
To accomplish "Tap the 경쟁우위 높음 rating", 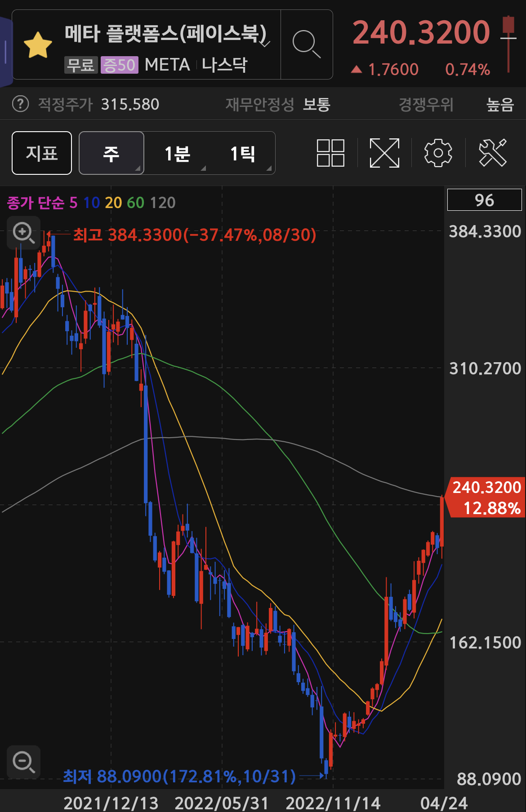I will pyautogui.click(x=456, y=104).
